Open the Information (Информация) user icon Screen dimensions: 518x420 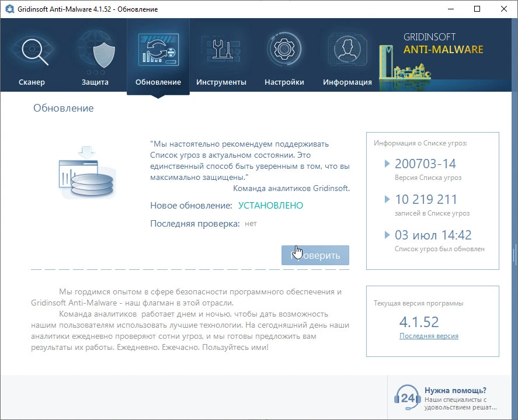click(x=347, y=49)
